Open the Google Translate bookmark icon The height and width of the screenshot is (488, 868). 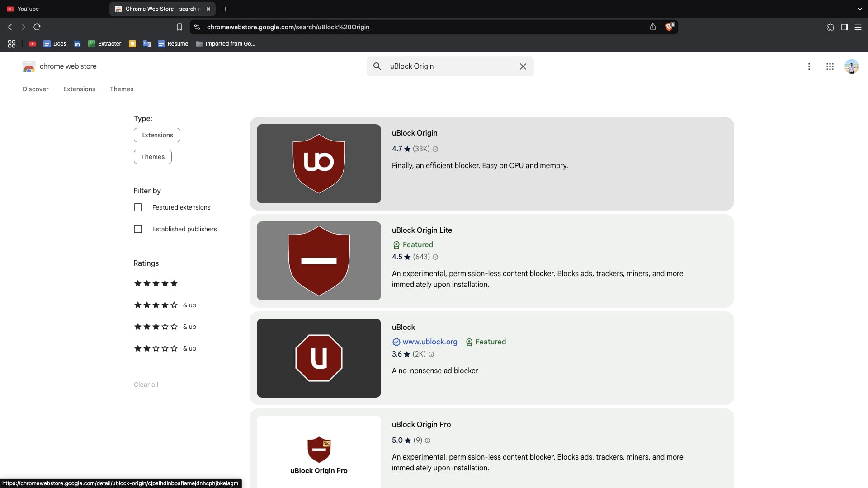(147, 44)
